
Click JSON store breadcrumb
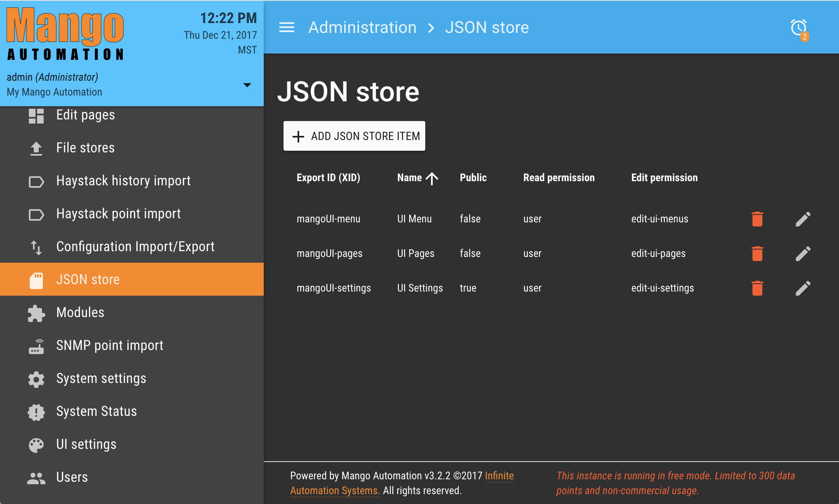pos(487,28)
